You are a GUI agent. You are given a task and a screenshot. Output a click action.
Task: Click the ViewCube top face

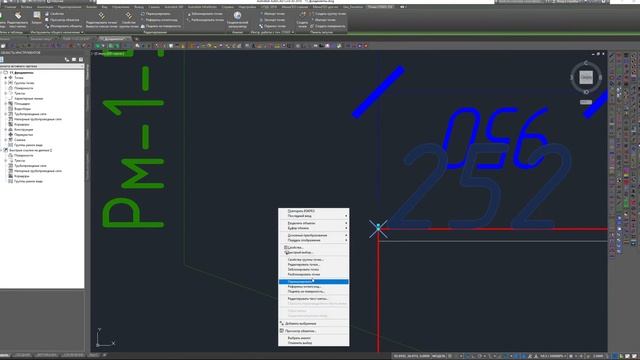[x=586, y=77]
